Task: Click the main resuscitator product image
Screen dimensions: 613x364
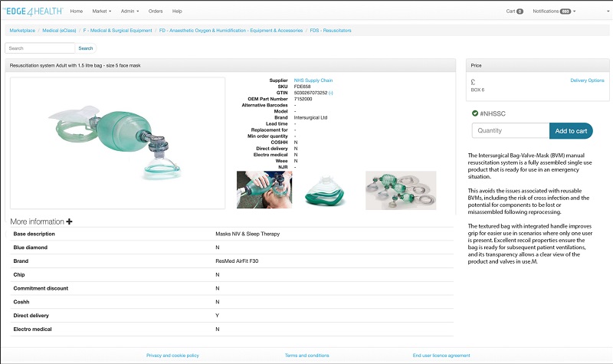Action: pyautogui.click(x=117, y=143)
